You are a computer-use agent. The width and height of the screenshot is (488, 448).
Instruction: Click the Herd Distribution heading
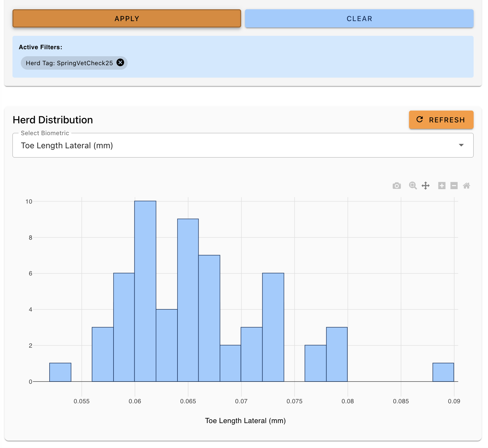[x=53, y=120]
